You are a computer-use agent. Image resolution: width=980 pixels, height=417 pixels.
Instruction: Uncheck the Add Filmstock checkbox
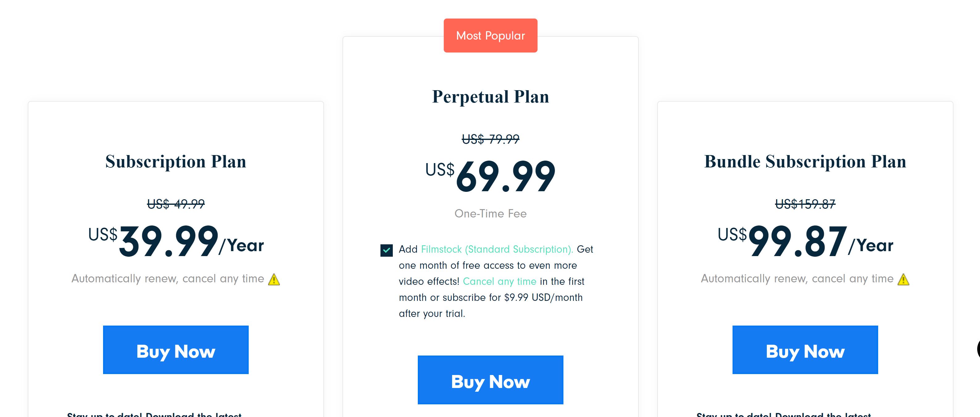387,250
